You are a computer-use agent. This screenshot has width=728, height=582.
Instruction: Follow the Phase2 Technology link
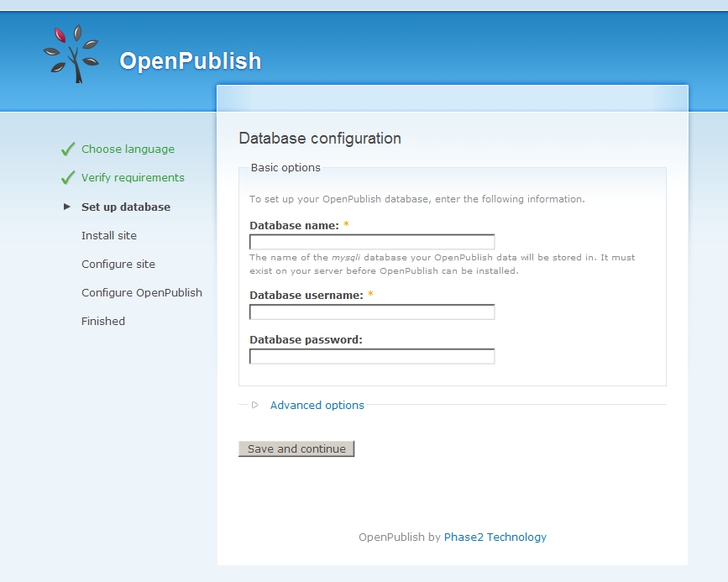click(x=495, y=537)
